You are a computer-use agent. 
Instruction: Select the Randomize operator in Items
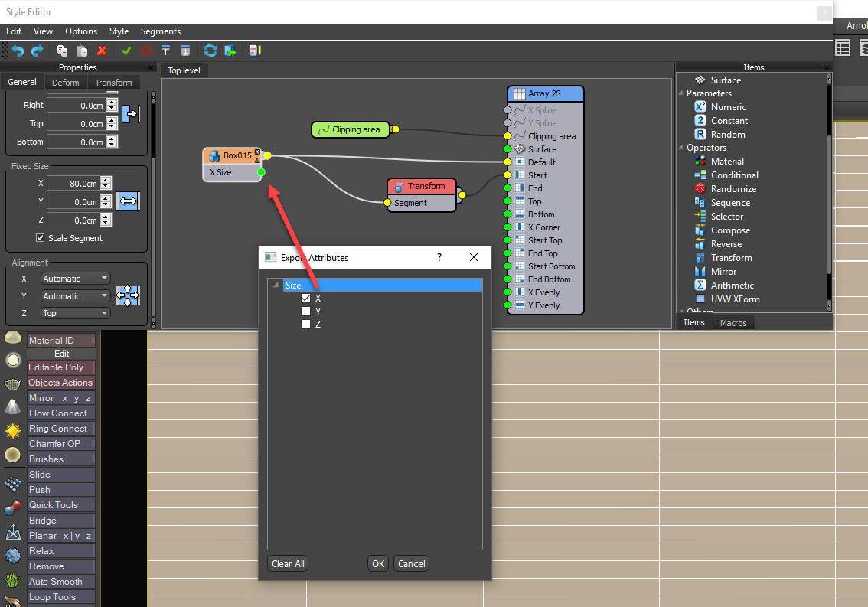(x=733, y=189)
